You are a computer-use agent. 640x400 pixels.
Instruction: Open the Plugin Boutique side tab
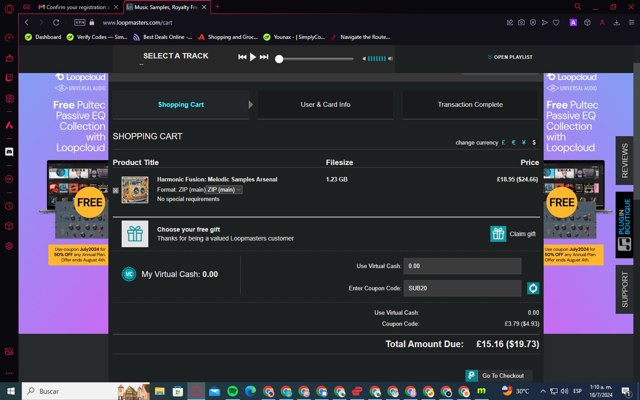click(x=624, y=225)
